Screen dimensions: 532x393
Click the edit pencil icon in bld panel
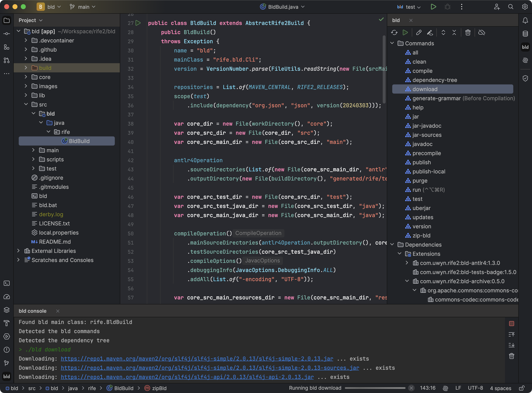click(419, 33)
